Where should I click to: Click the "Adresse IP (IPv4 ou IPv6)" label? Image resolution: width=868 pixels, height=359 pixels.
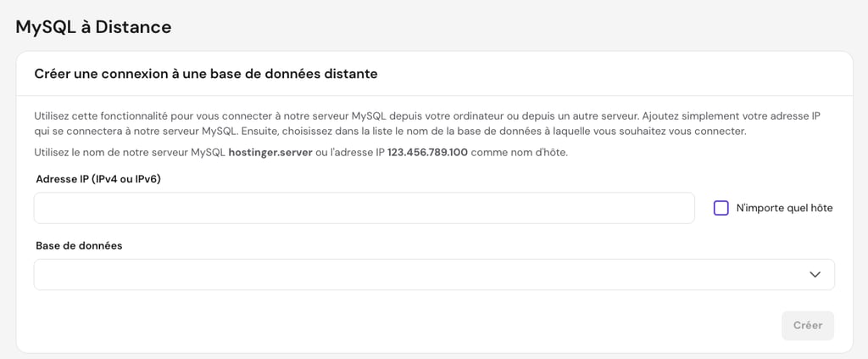point(98,179)
